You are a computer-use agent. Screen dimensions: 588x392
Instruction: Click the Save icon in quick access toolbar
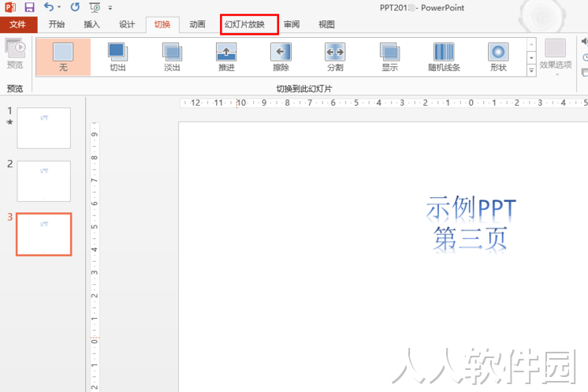pos(29,7)
